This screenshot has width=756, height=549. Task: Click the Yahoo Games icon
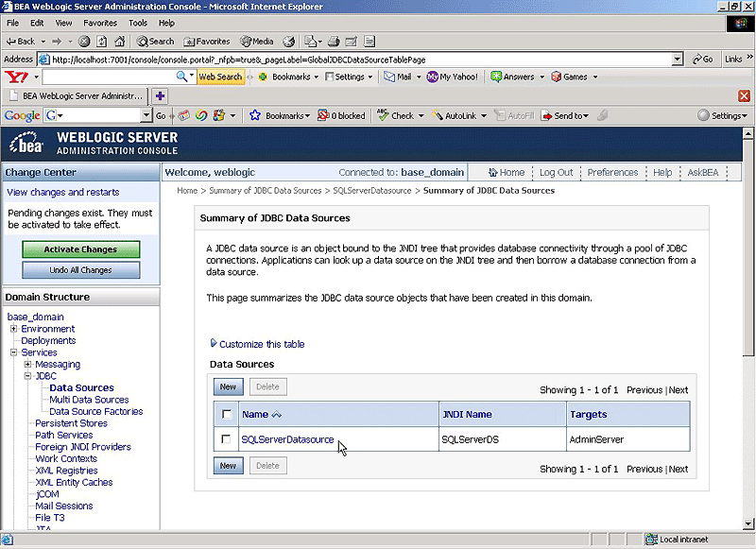[557, 77]
